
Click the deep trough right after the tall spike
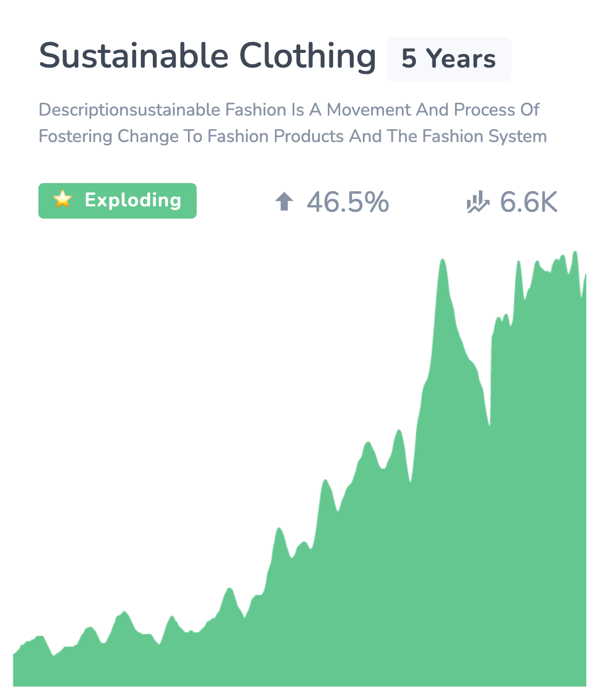489,425
